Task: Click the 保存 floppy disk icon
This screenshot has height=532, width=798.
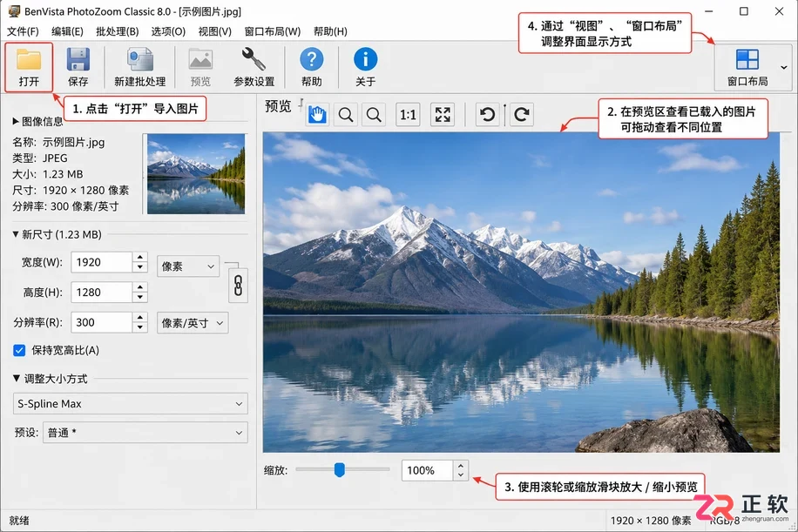Action: click(78, 59)
